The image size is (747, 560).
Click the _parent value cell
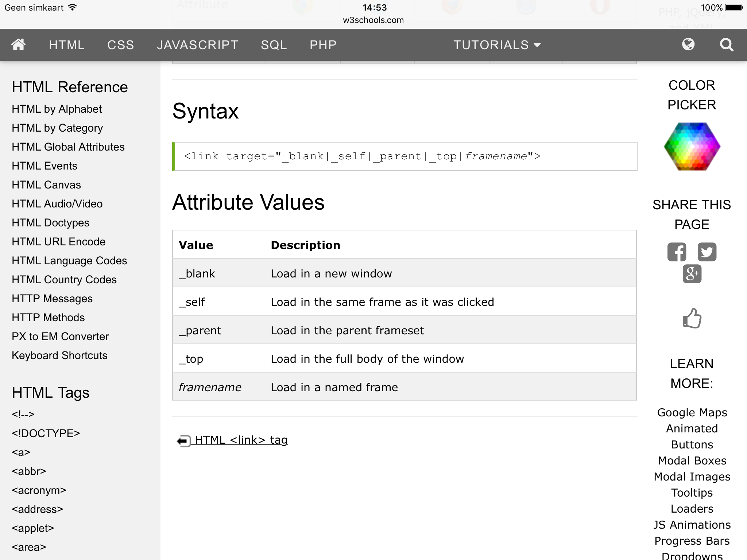[x=219, y=330]
